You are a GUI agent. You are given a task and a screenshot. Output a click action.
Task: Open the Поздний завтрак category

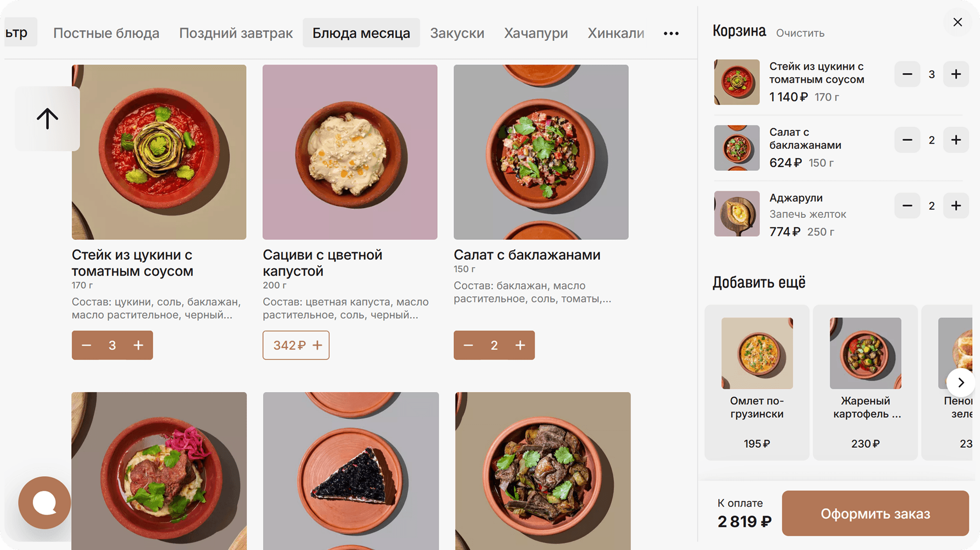[236, 34]
